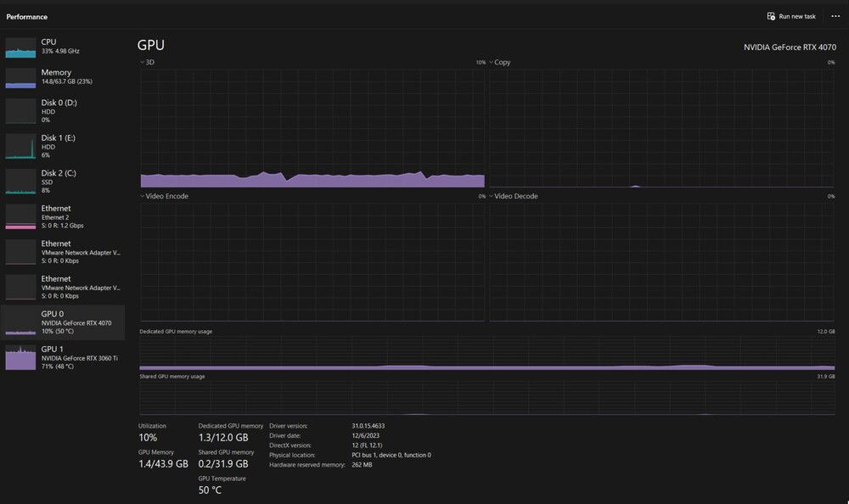Open the 3D engine graph dropdown
The image size is (849, 504).
[x=142, y=63]
